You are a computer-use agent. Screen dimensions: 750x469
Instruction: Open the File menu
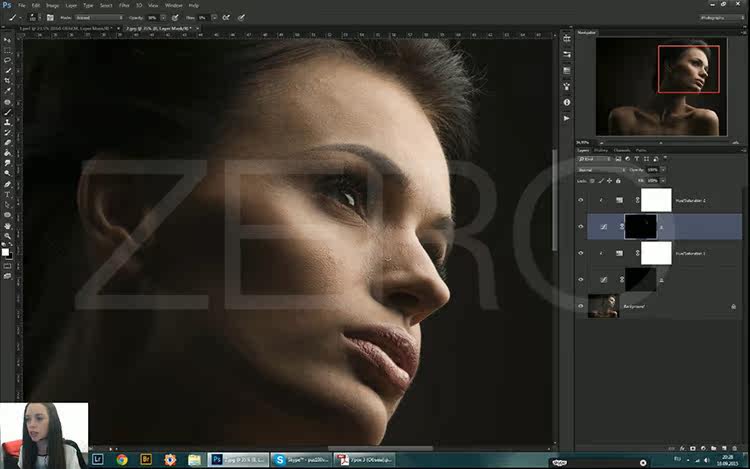pyautogui.click(x=22, y=5)
